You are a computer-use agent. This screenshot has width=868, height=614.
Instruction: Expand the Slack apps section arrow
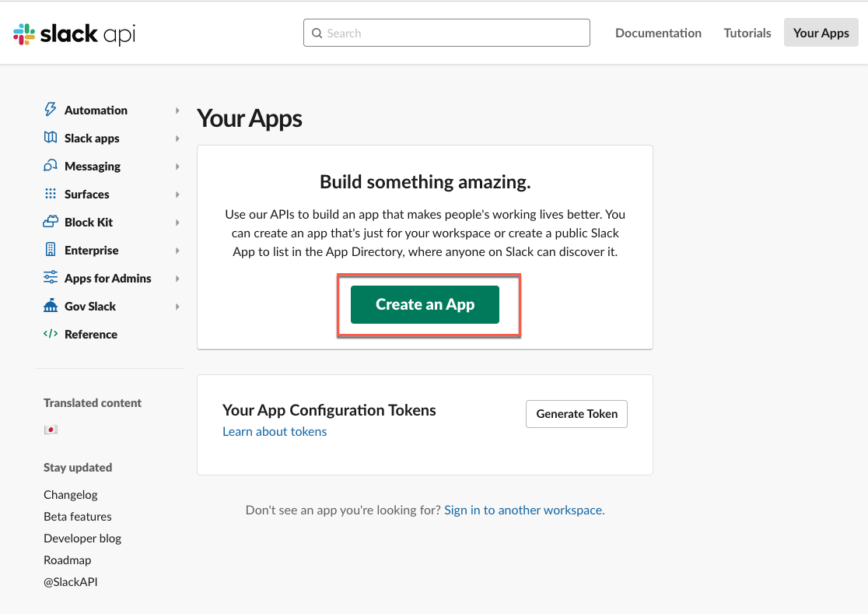[177, 139]
